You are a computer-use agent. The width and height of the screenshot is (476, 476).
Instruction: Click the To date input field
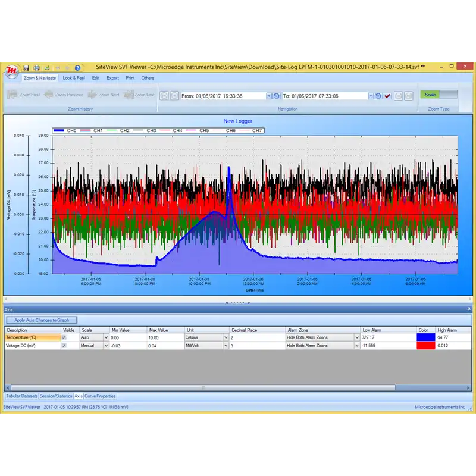[x=324, y=95]
